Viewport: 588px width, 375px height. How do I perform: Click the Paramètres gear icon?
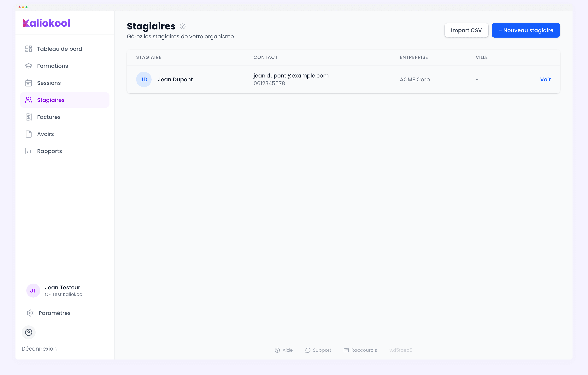(30, 313)
